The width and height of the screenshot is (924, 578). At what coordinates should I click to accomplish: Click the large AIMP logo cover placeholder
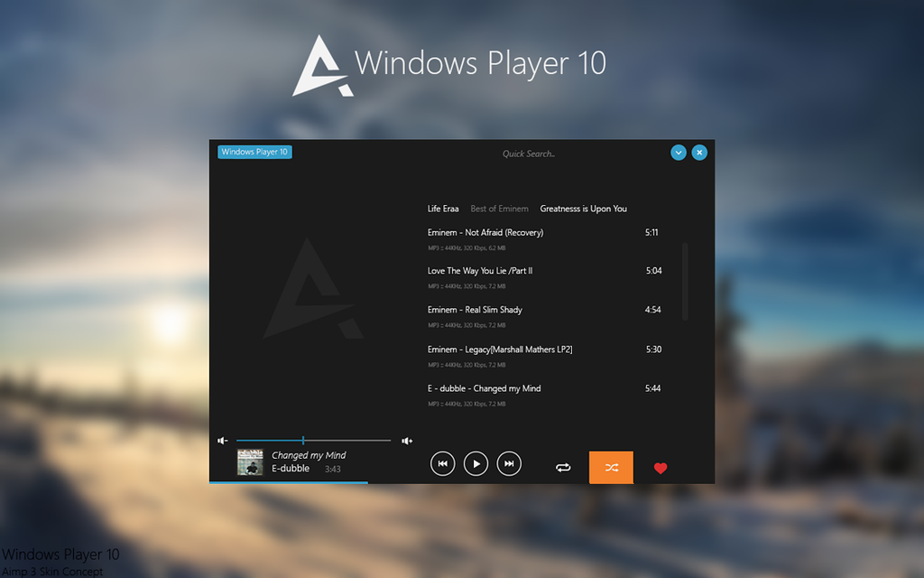pos(313,288)
